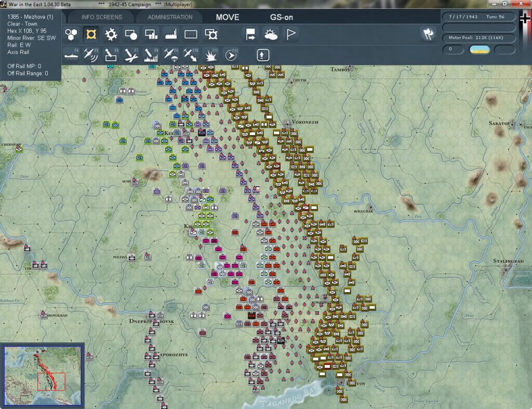Toggle the hex grid overlay icon

(x=71, y=34)
